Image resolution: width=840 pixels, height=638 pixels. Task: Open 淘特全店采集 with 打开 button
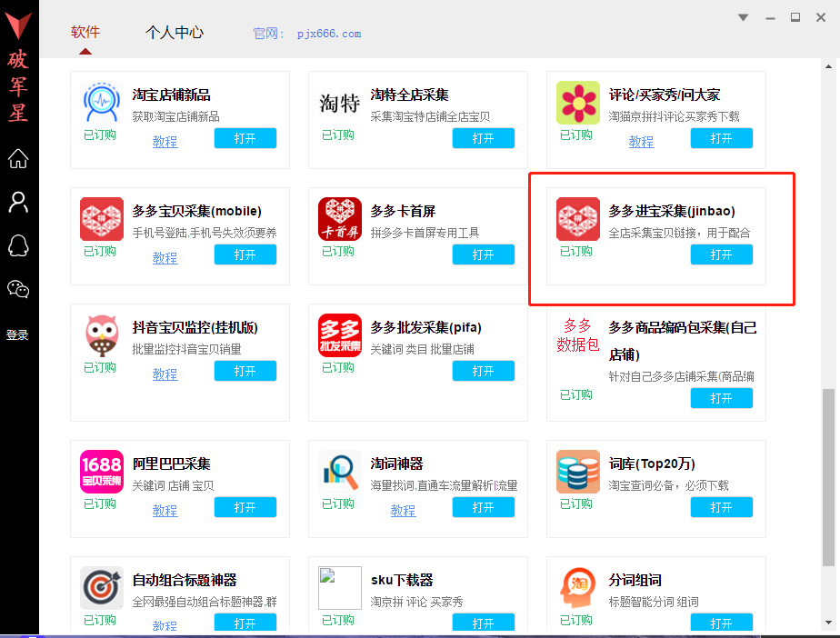pyautogui.click(x=484, y=138)
